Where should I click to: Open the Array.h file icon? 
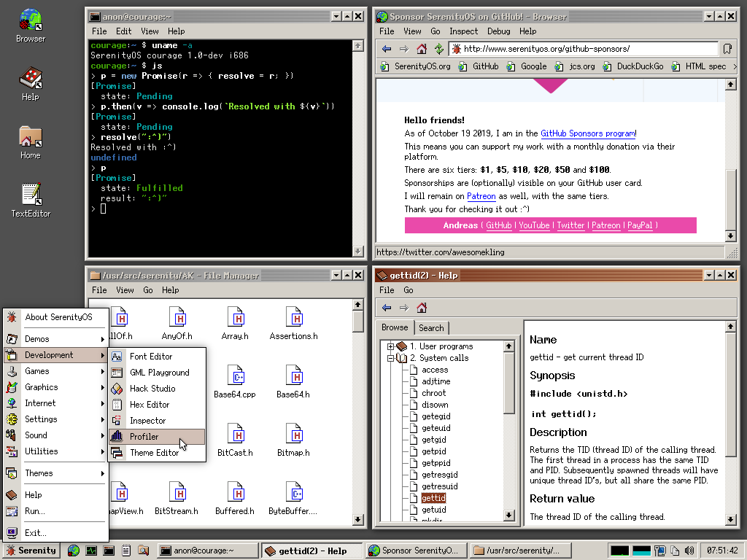click(x=235, y=317)
